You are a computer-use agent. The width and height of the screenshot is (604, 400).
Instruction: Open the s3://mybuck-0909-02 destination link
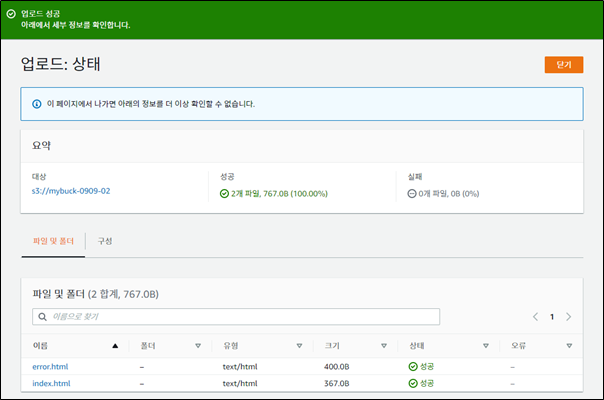pyautogui.click(x=71, y=191)
